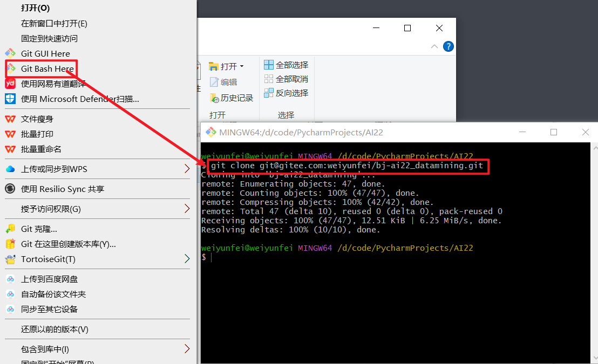The image size is (598, 364).
Task: Click 'remote: Compressing objects' output line
Action: coord(317,202)
